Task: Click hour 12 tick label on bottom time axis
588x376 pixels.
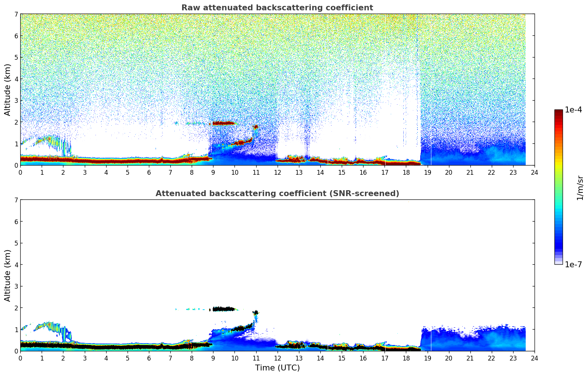Action: (x=277, y=358)
